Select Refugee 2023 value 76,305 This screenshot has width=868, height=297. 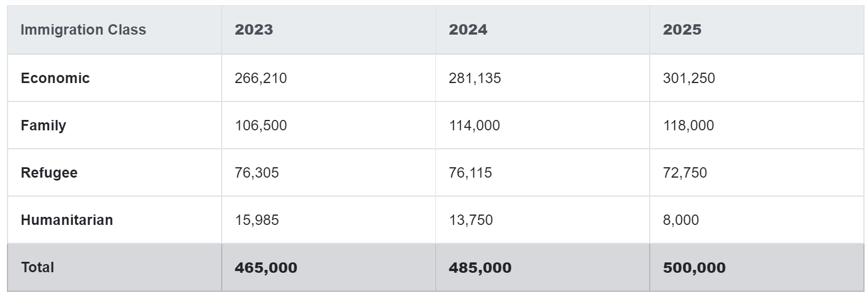point(256,173)
